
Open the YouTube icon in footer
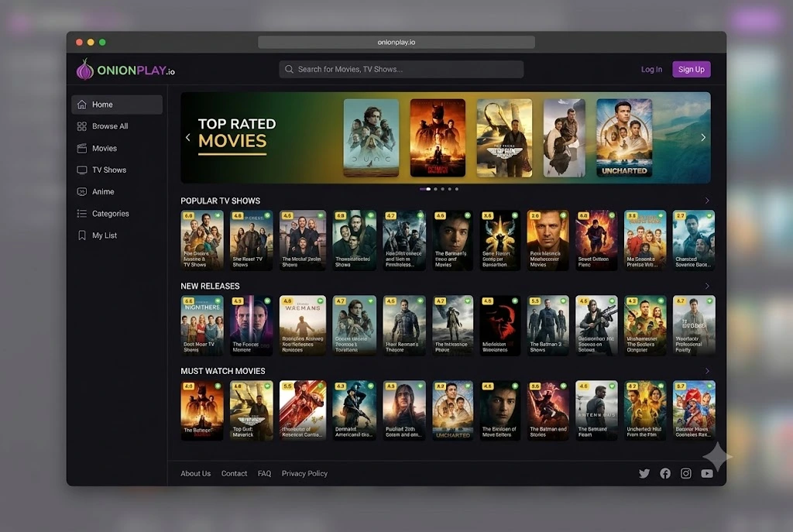[707, 473]
